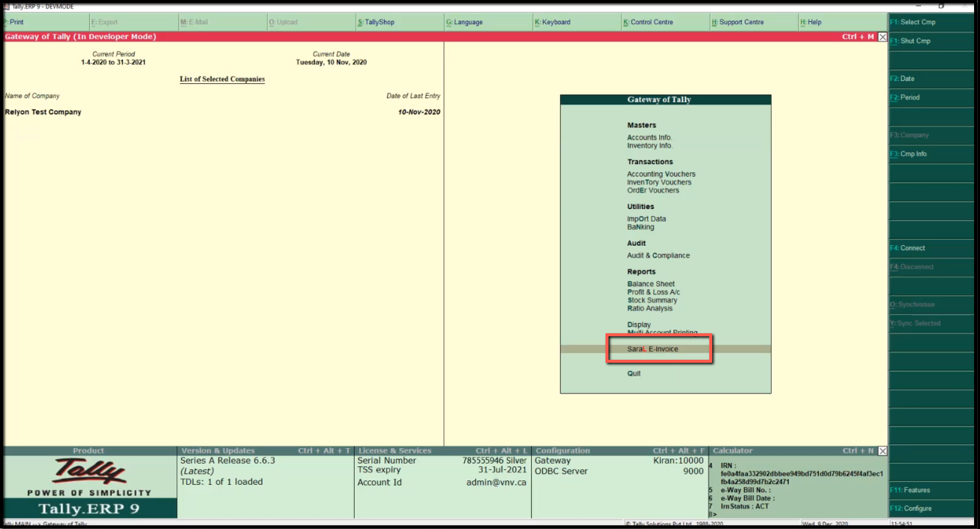Click Serial Number 785555946 Silver
The image size is (980, 529).
(x=441, y=461)
